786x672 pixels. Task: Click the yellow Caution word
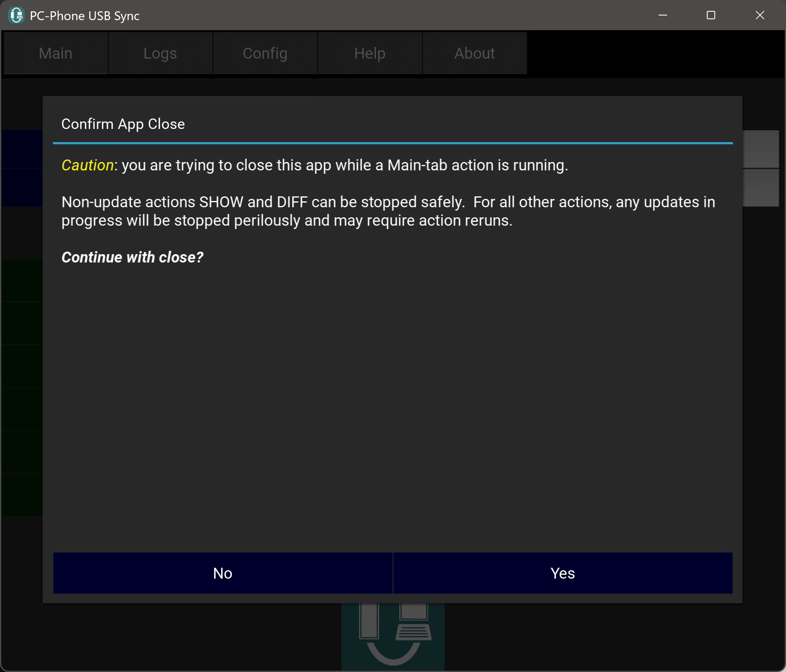[x=88, y=165]
